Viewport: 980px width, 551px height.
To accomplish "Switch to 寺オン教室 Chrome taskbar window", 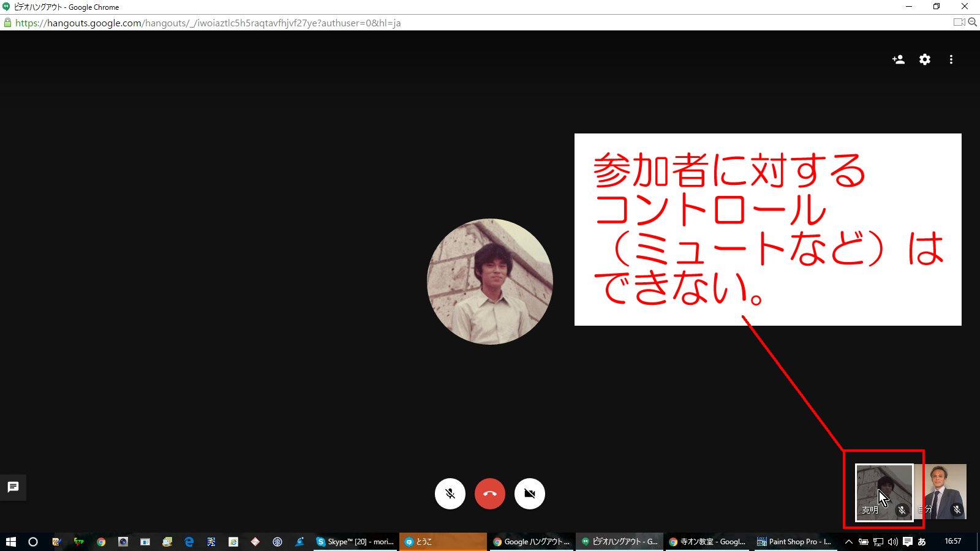I will pyautogui.click(x=707, y=542).
